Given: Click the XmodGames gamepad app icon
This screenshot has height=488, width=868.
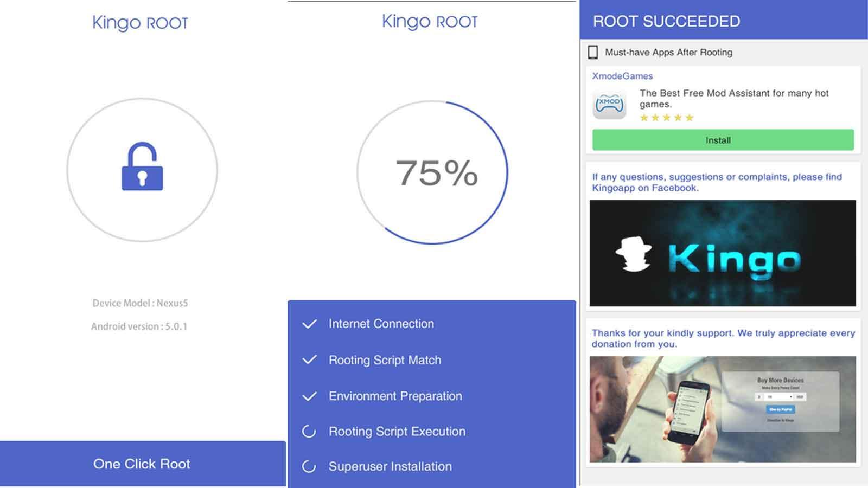Looking at the screenshot, I should 610,104.
